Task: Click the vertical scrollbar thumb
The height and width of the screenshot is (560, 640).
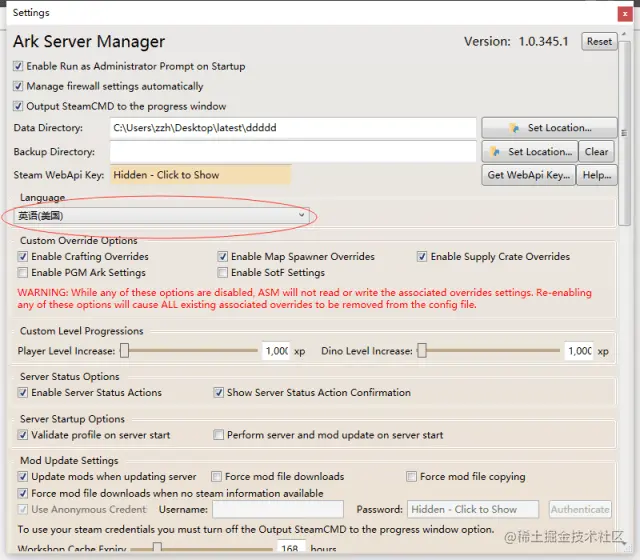Action: 624,133
